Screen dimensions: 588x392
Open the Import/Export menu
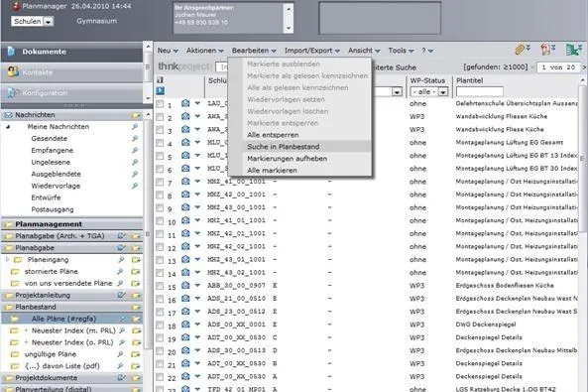[x=312, y=51]
